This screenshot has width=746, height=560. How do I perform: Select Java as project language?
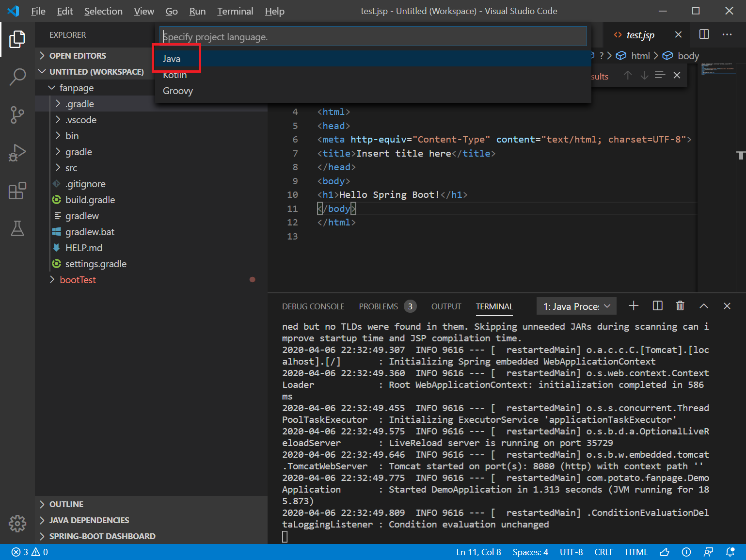click(x=373, y=59)
